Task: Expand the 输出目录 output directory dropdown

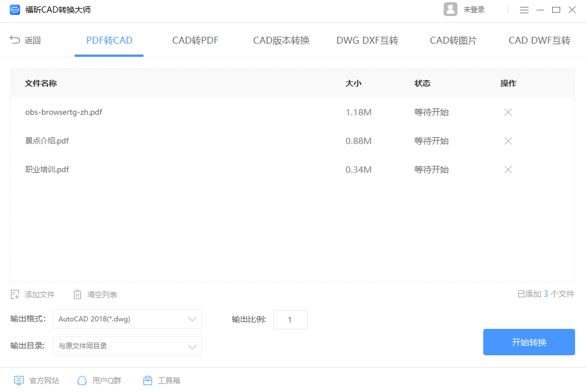Action: click(x=192, y=346)
